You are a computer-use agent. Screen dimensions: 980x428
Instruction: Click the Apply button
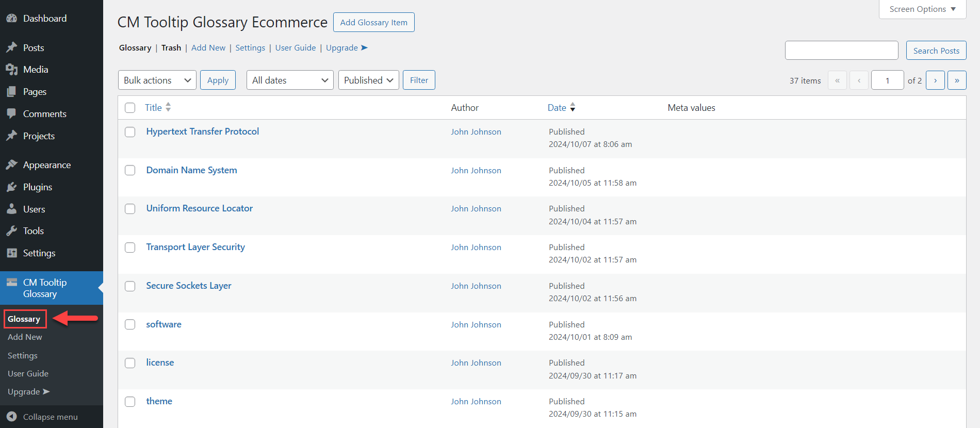(218, 80)
